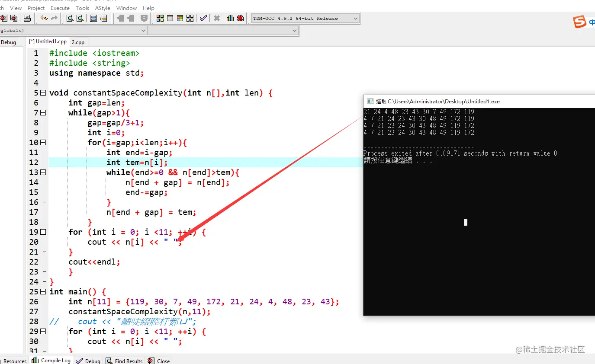Click the Close All files toolbar icon
The height and width of the screenshot is (364, 595).
pos(14,18)
